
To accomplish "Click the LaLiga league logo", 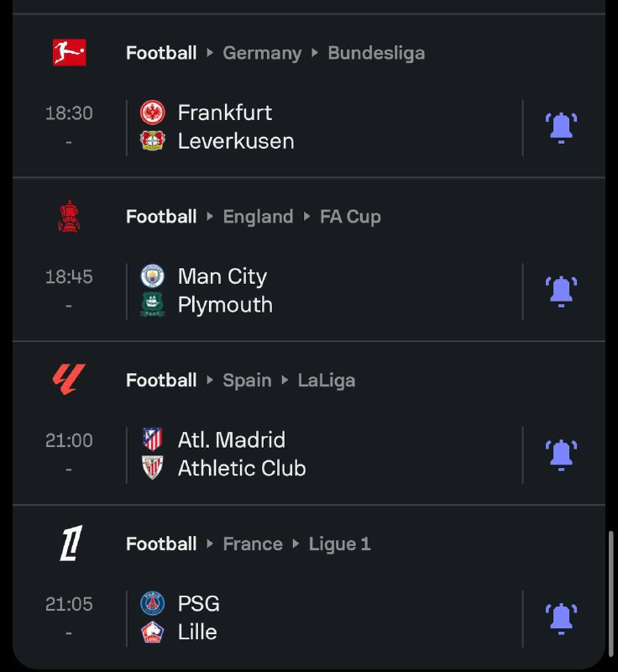I will 69,380.
